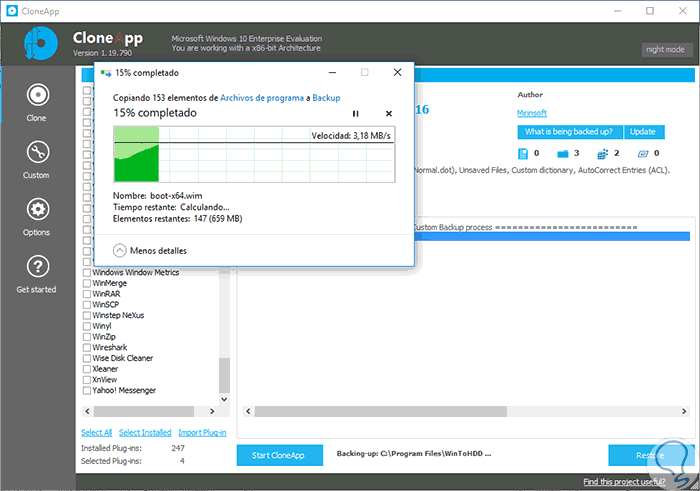Click the commands count icon

click(x=643, y=154)
